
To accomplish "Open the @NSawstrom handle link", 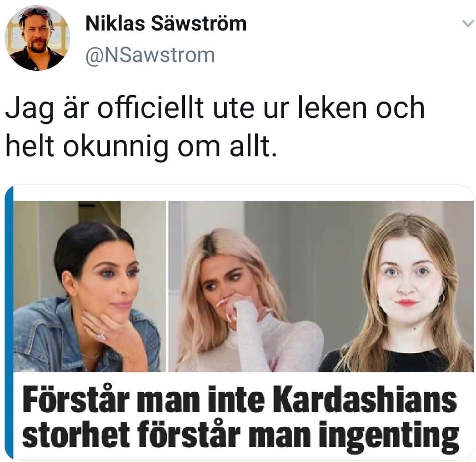I will [150, 55].
